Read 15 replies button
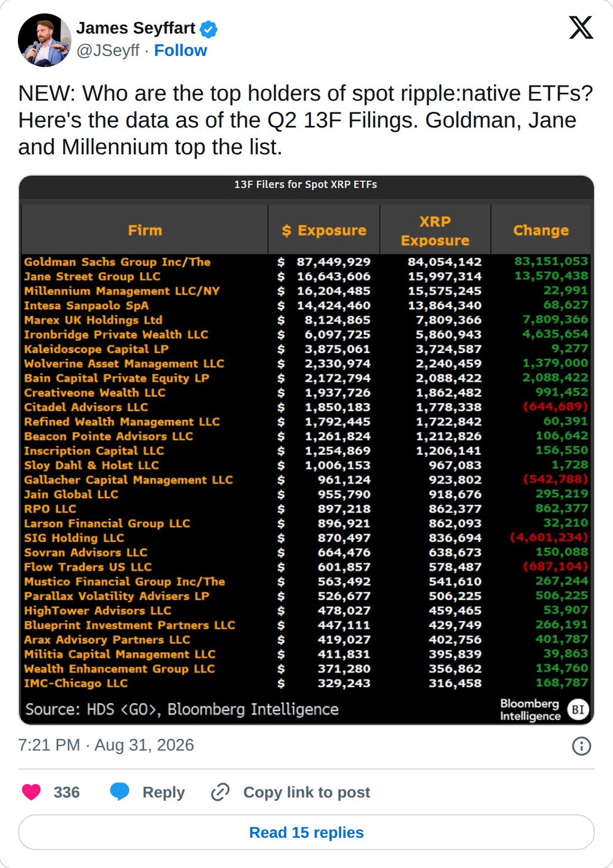Screen dimensions: 613x868 tap(306, 832)
